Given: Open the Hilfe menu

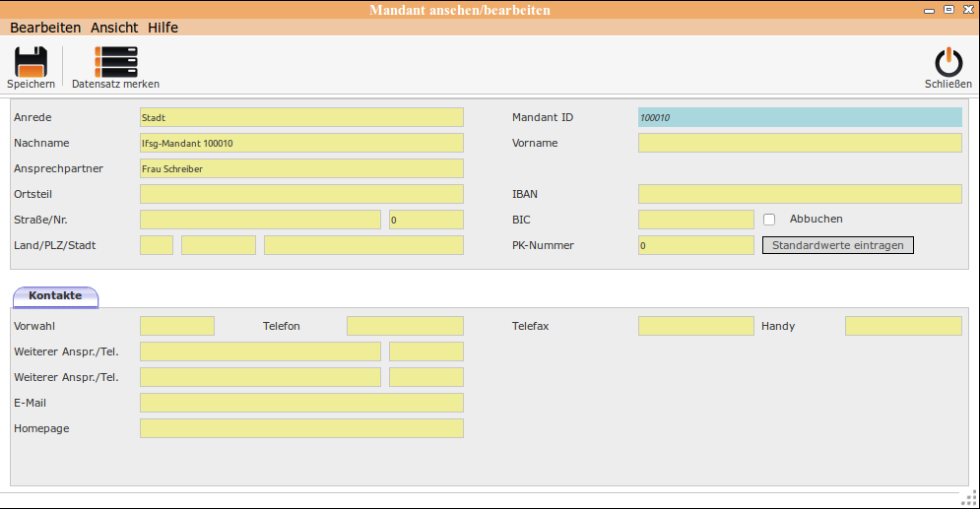Looking at the screenshot, I should pyautogui.click(x=163, y=28).
